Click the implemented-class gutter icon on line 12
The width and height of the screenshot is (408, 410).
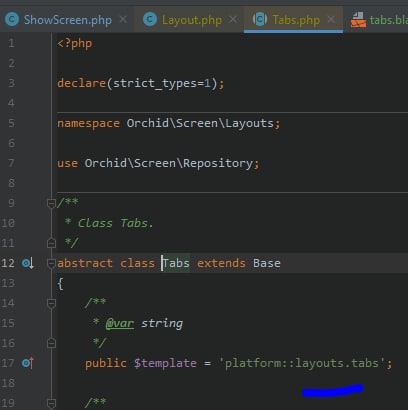[x=28, y=263]
